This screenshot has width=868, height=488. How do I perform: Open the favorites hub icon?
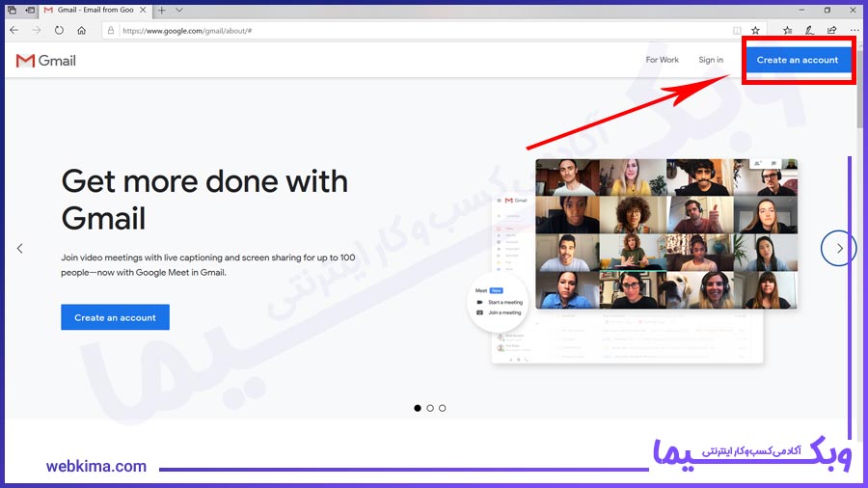pos(787,31)
